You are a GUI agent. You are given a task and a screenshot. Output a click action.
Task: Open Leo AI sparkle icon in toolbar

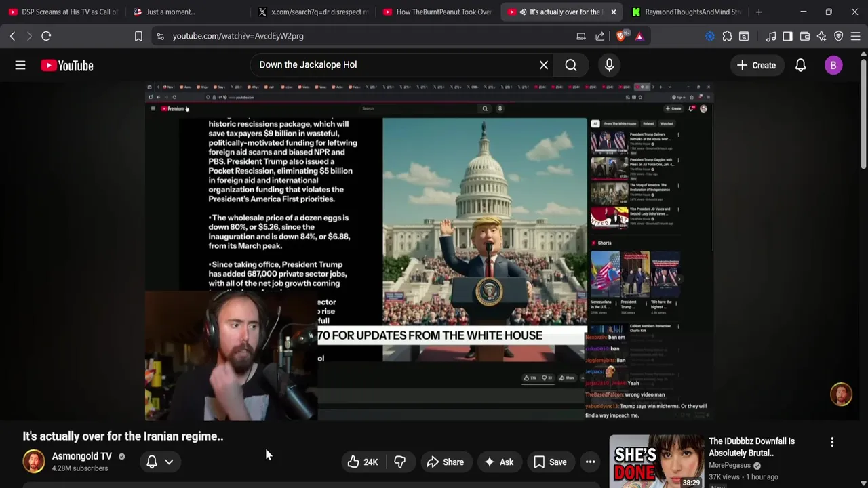point(821,36)
